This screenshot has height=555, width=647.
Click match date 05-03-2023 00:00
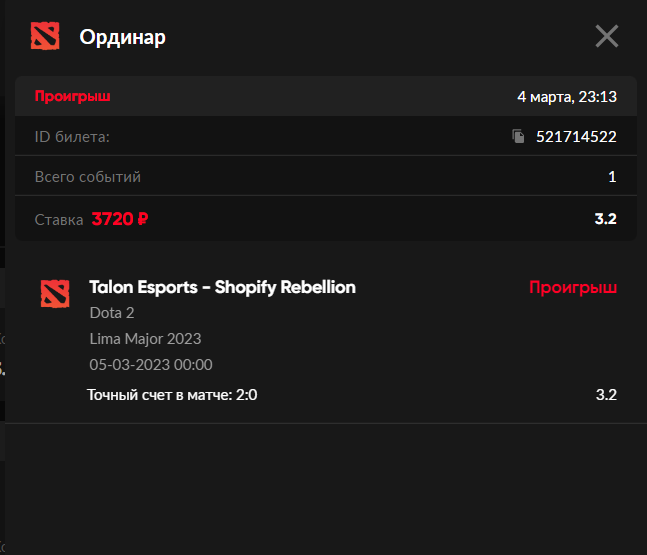point(151,365)
